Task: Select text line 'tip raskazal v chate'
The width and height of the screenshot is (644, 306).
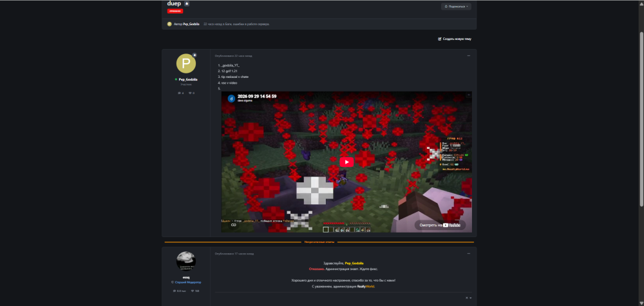Action: point(234,77)
